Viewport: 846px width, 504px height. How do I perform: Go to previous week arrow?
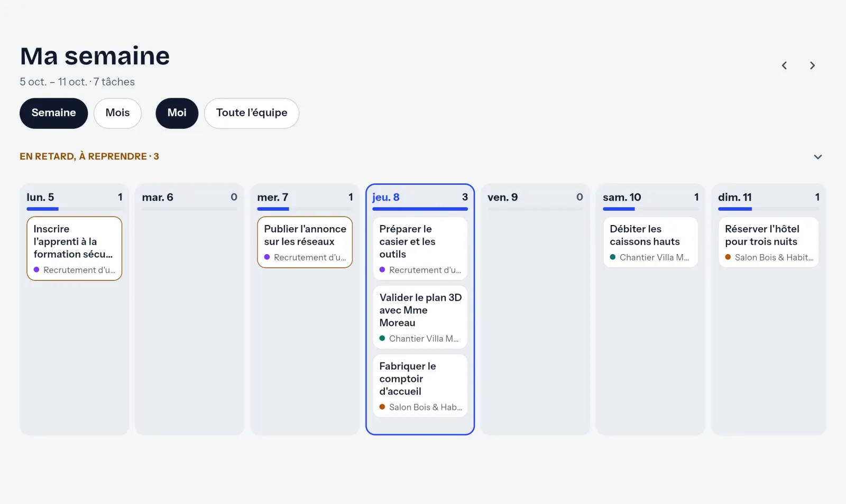tap(784, 66)
